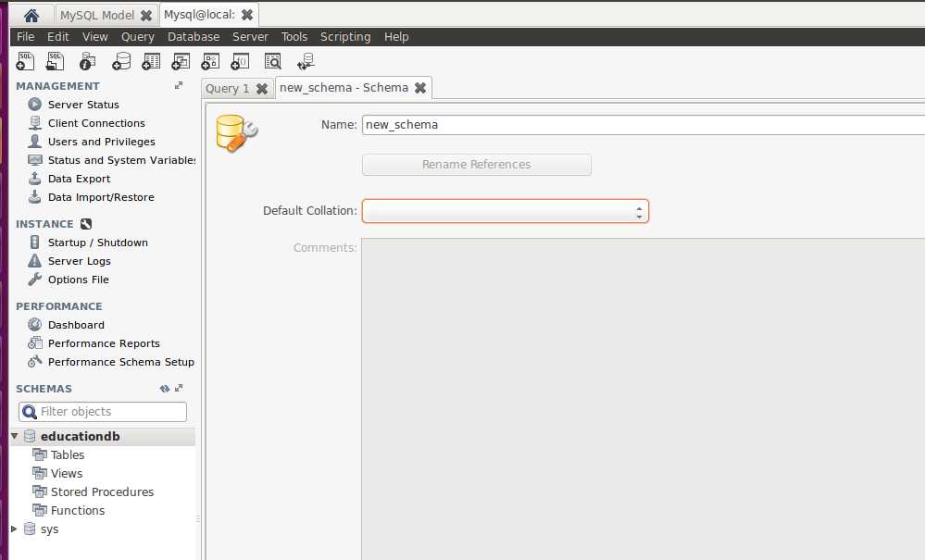Open SQL script file icon
Viewport: 925px width, 560px height.
pyautogui.click(x=55, y=61)
